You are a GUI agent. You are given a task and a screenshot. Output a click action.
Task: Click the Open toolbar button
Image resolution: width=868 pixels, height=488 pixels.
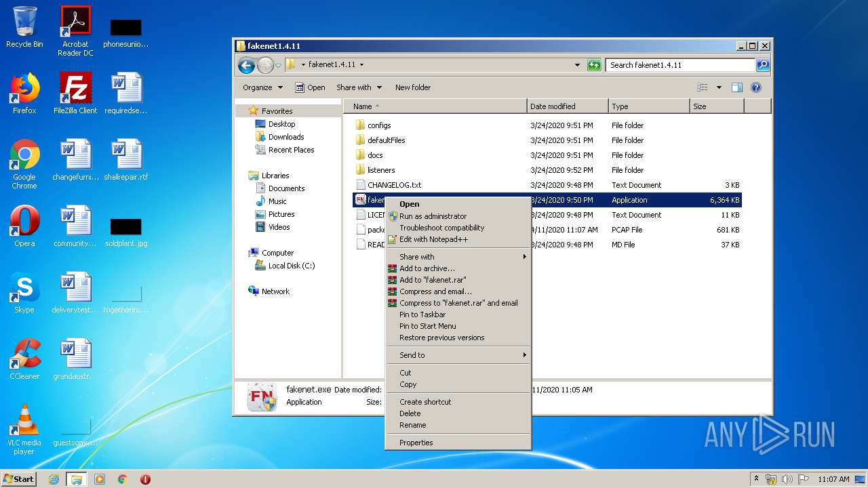pyautogui.click(x=310, y=87)
